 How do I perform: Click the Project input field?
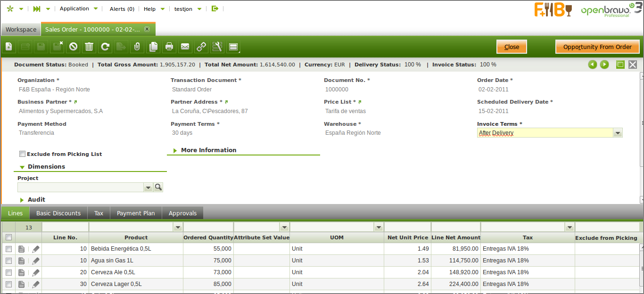coord(80,188)
